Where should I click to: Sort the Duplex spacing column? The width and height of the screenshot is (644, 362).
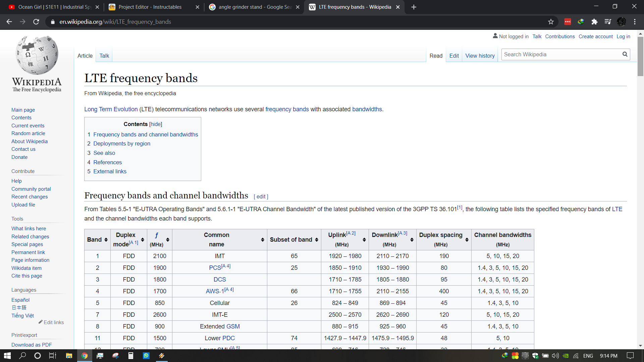click(x=466, y=240)
